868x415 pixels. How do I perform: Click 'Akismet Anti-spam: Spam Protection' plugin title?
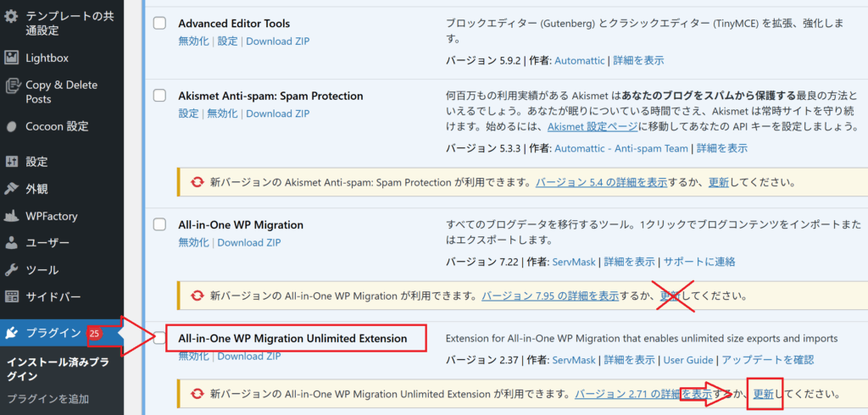tap(270, 96)
